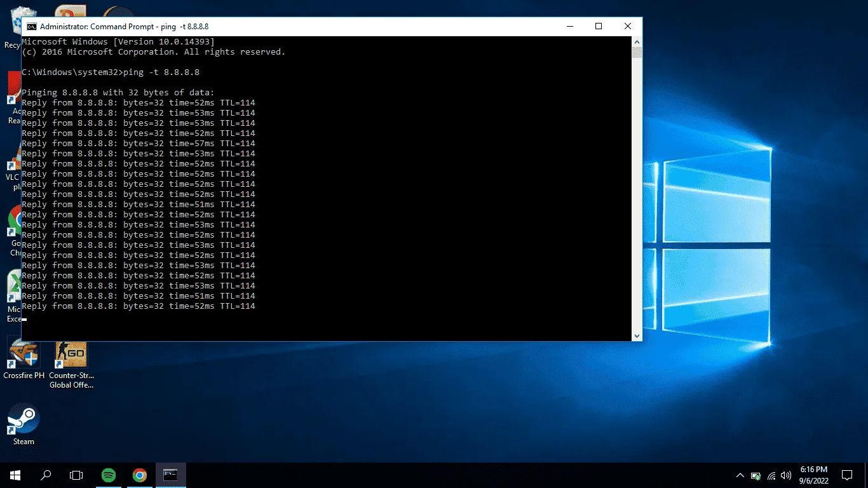This screenshot has width=868, height=488.
Task: Click the battery power tray icon
Action: 756,475
